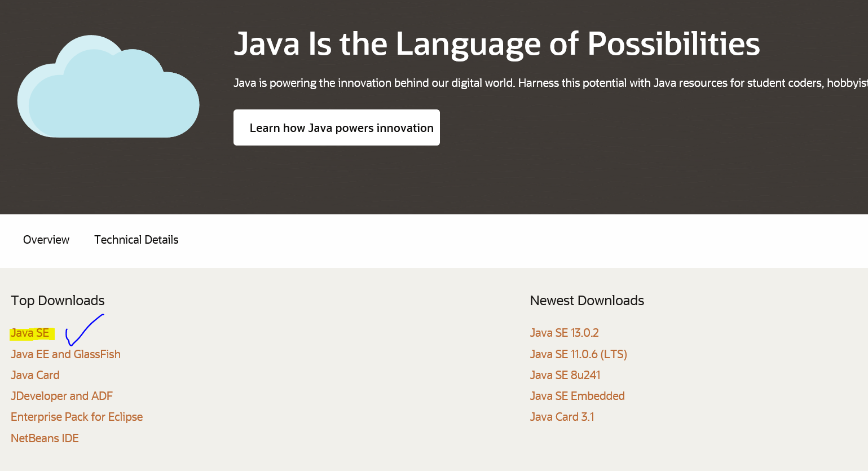This screenshot has width=868, height=471.
Task: Open the Java SE 13.0.2 link
Action: 565,333
